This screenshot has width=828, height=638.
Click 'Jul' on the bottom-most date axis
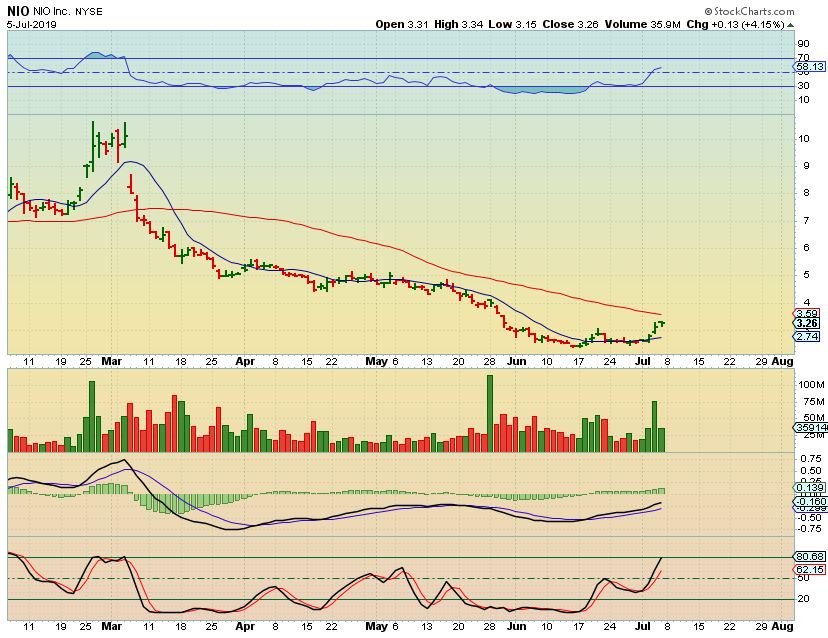(642, 626)
